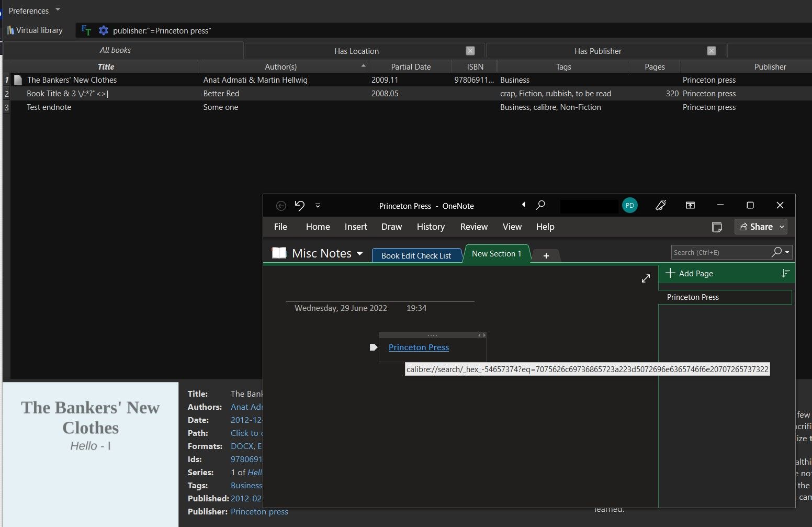Click the pen and ink icon in OneNote title bar
Image resolution: width=812 pixels, height=527 pixels.
(661, 205)
